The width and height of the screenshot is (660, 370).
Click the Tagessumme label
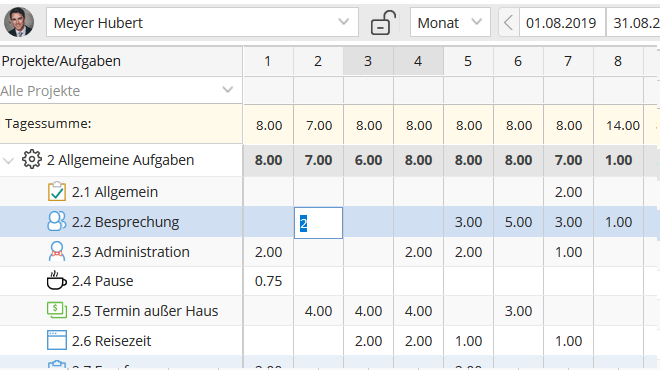pyautogui.click(x=48, y=124)
